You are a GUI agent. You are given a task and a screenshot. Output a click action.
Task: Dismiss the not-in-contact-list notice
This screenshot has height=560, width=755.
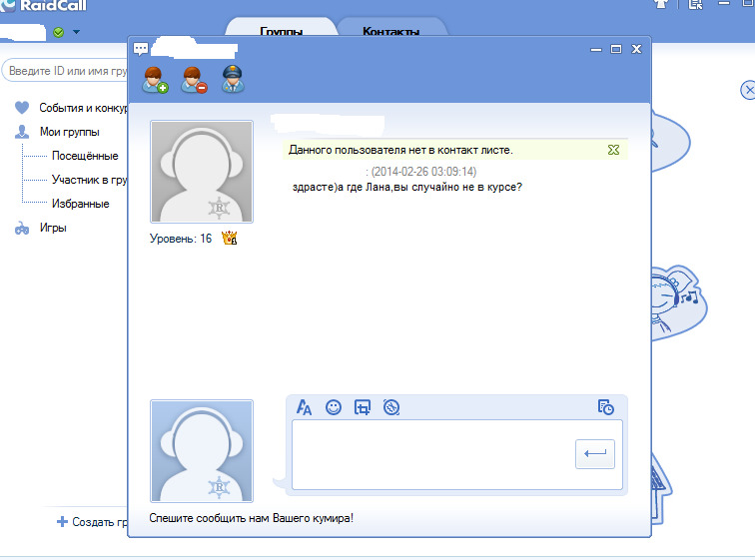click(614, 150)
